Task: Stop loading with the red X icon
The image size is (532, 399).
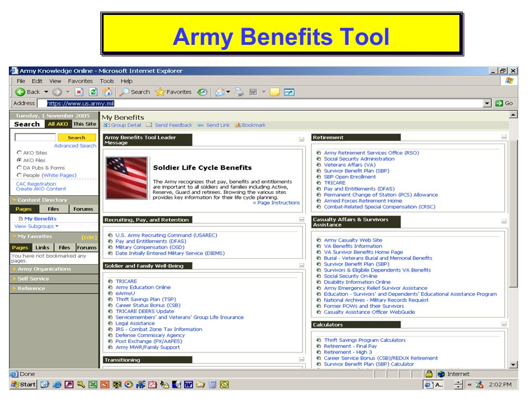Action: tap(79, 92)
